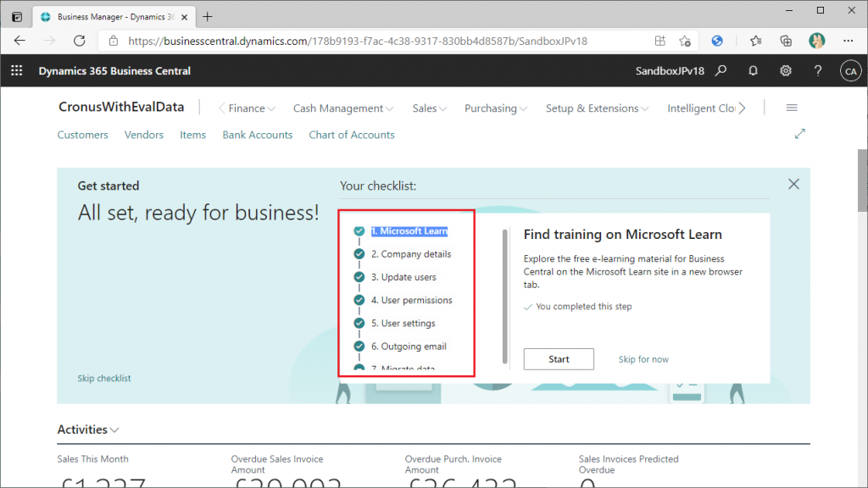Image resolution: width=868 pixels, height=488 pixels.
Task: Select checklist step 1. Microsoft Learn
Action: (x=409, y=231)
